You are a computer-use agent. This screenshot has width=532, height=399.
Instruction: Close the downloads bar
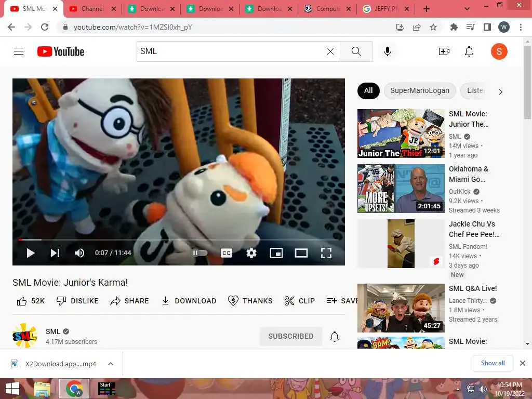[x=523, y=363]
